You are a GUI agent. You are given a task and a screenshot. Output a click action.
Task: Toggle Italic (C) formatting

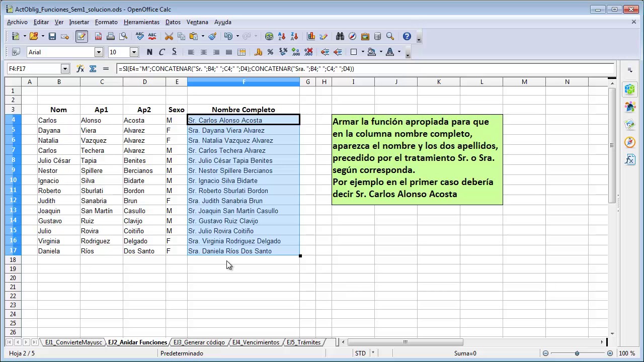click(162, 52)
